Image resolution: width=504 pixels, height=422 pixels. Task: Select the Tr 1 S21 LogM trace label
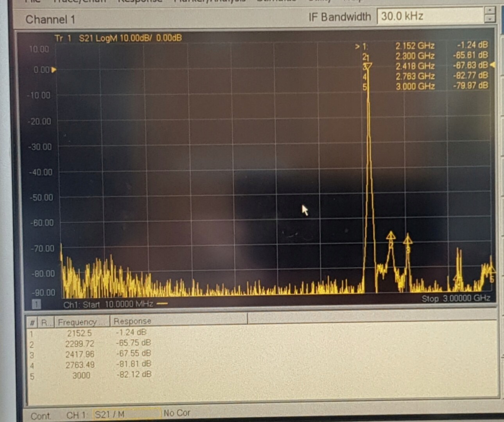pyautogui.click(x=118, y=38)
